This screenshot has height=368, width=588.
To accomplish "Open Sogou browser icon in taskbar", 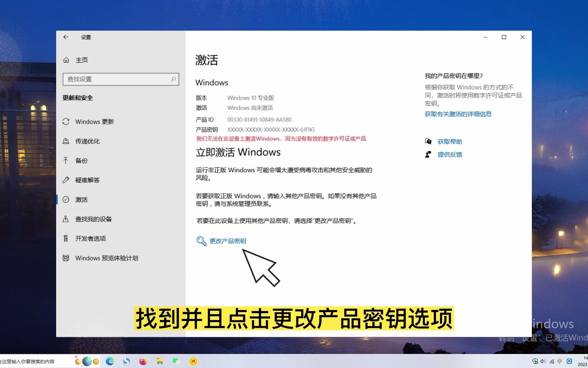I will 127,361.
